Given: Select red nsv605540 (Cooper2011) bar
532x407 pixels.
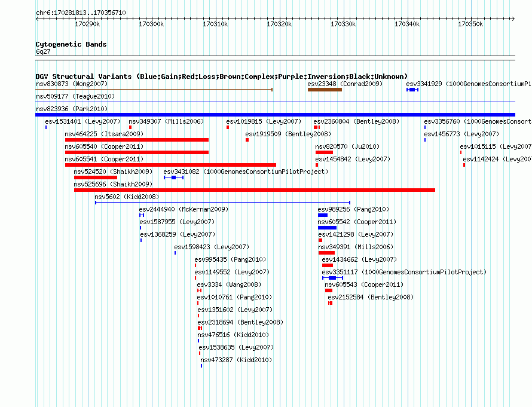Looking at the screenshot, I should tap(137, 152).
